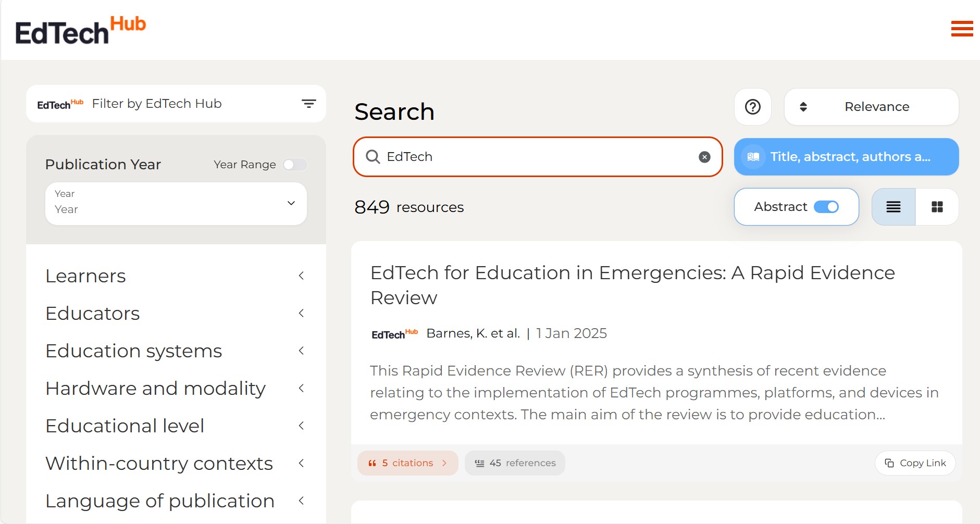Screen dimensions: 980x524
Task: View the 5 citations button
Action: click(407, 463)
